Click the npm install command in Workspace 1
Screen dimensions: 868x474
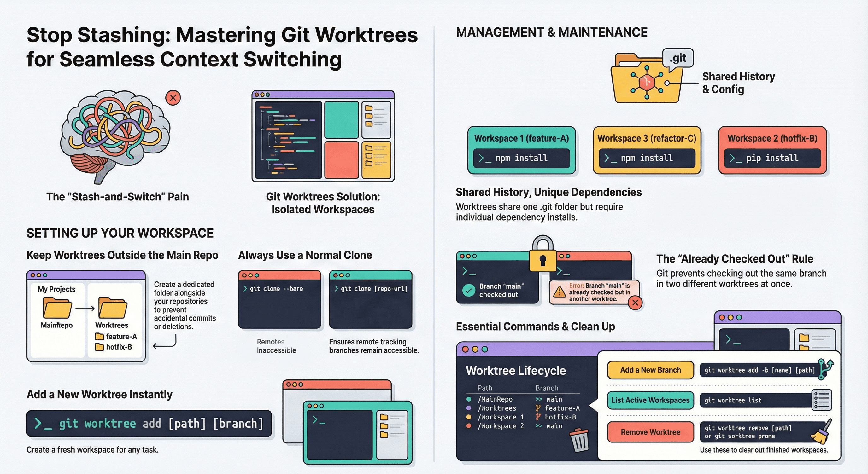coord(521,158)
